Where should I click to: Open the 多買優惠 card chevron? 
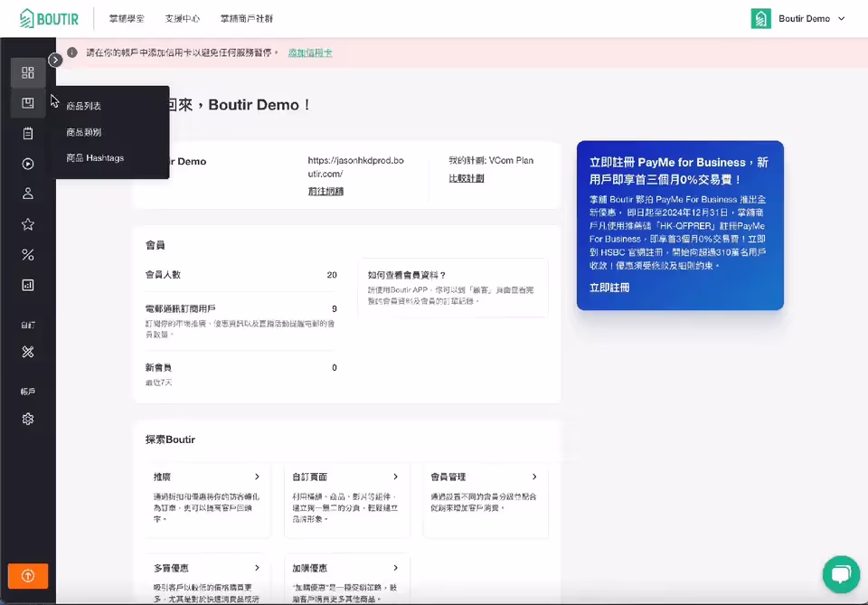coord(257,568)
